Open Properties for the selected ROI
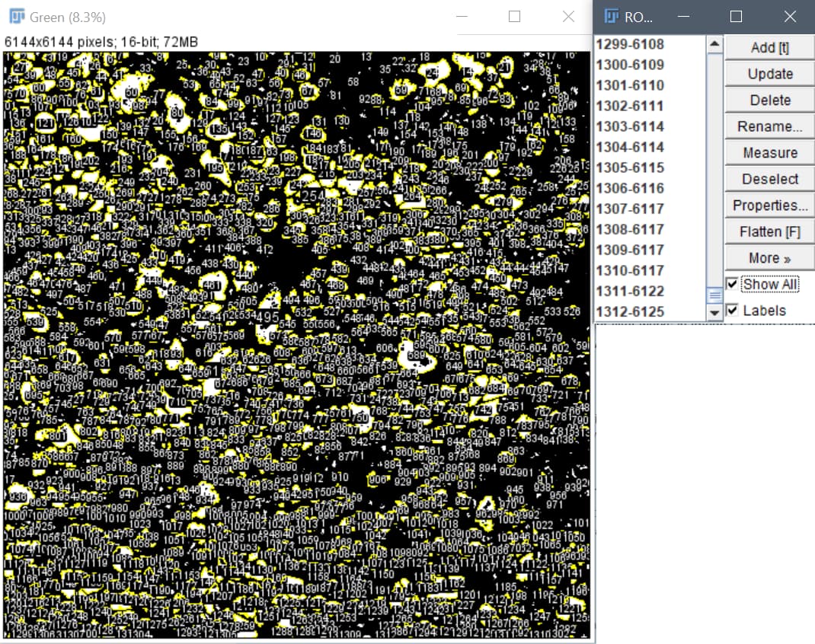Image resolution: width=815 pixels, height=644 pixels. tap(769, 204)
